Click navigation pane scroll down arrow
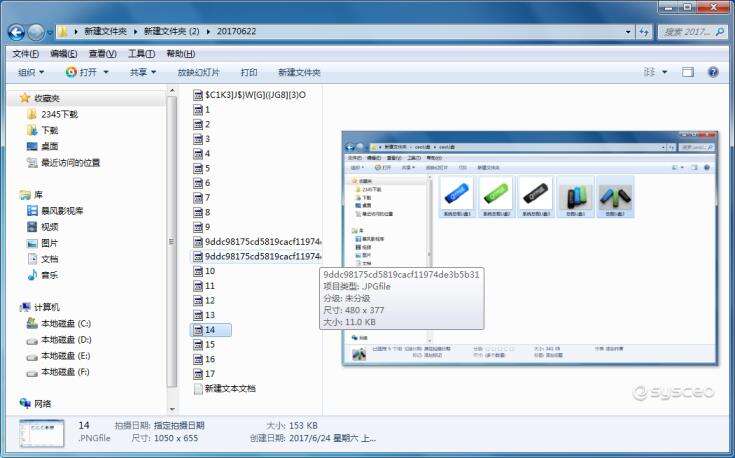The width and height of the screenshot is (735, 458). (x=172, y=409)
